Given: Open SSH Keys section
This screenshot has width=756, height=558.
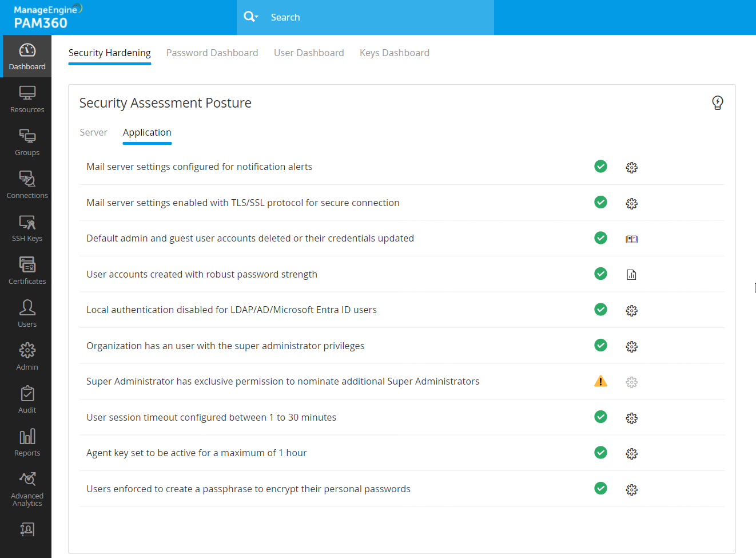Looking at the screenshot, I should click(x=27, y=228).
